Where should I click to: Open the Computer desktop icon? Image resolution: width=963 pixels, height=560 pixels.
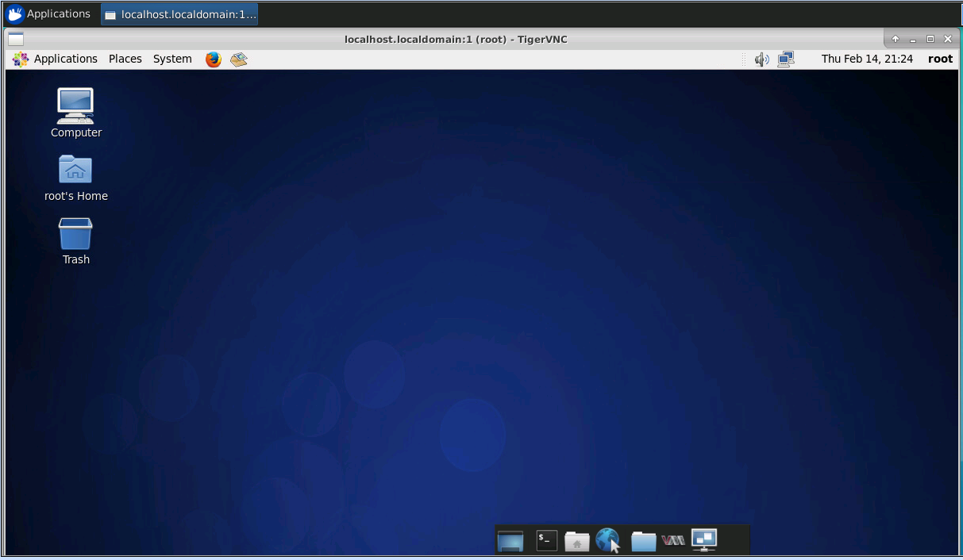click(75, 106)
